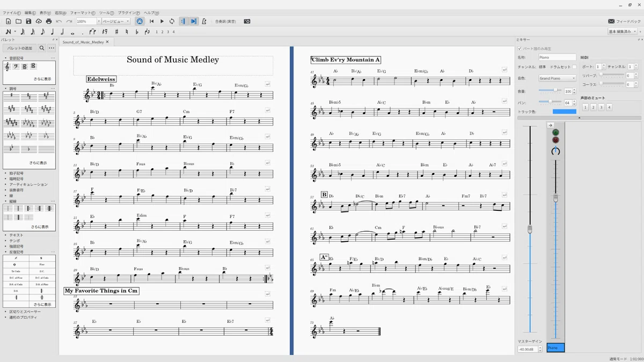Select voice 1 in note toolbar

157,32
